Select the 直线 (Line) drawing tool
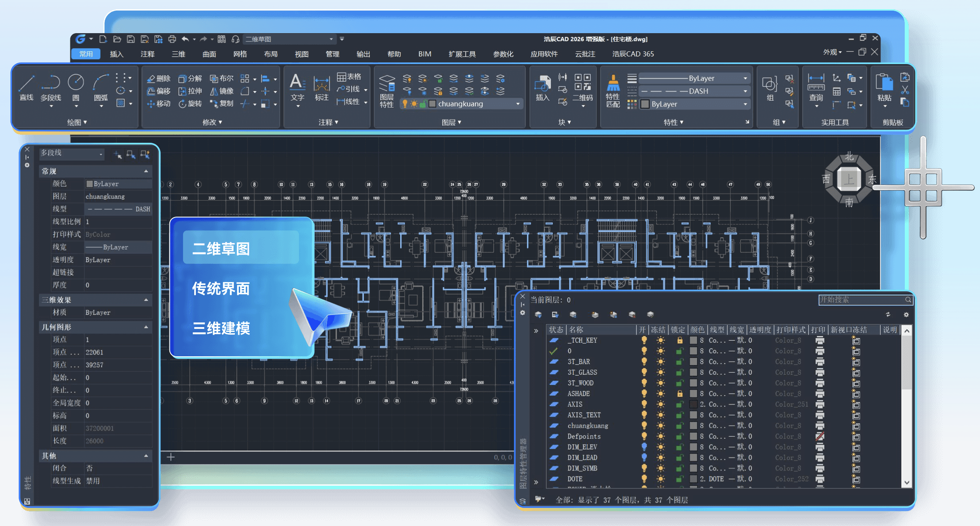 (27, 88)
